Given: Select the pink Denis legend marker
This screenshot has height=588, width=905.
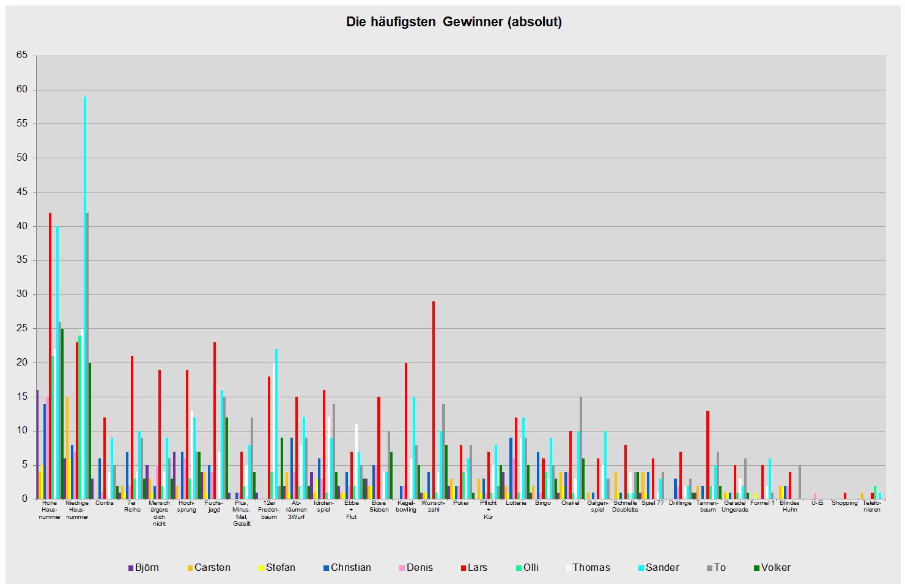Looking at the screenshot, I should tap(402, 568).
